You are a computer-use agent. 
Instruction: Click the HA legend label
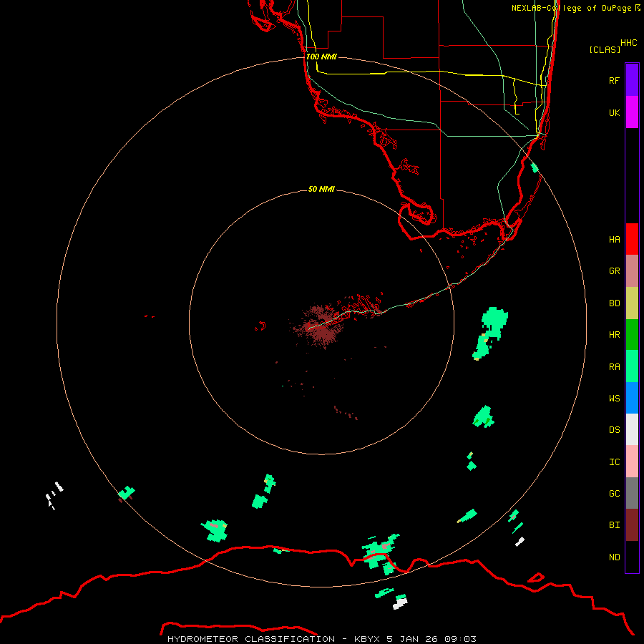(x=614, y=239)
